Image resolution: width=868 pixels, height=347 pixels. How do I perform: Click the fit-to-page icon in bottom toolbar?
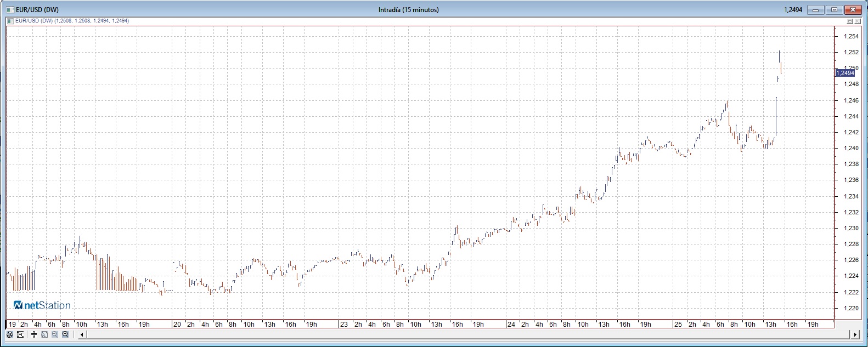pos(44,334)
